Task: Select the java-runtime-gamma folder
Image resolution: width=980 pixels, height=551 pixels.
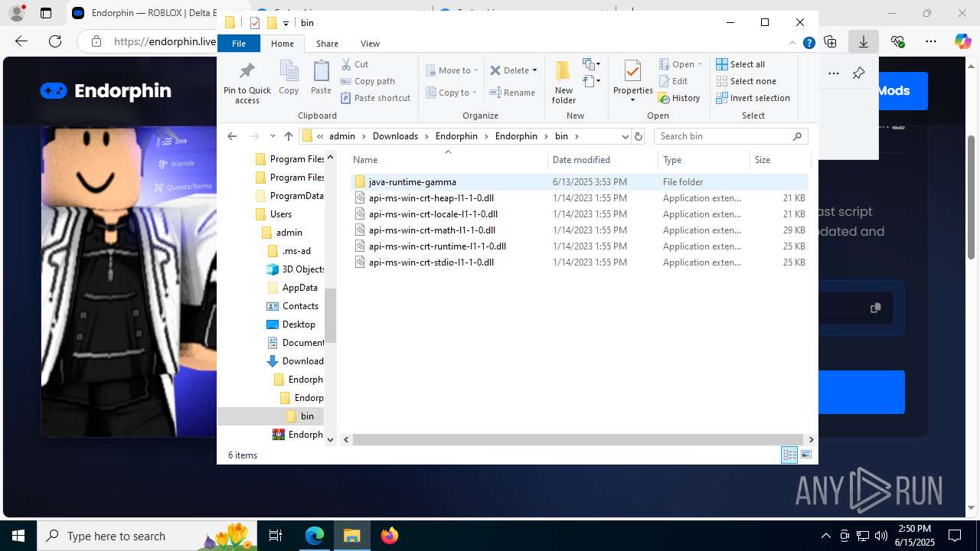Action: pos(412,182)
